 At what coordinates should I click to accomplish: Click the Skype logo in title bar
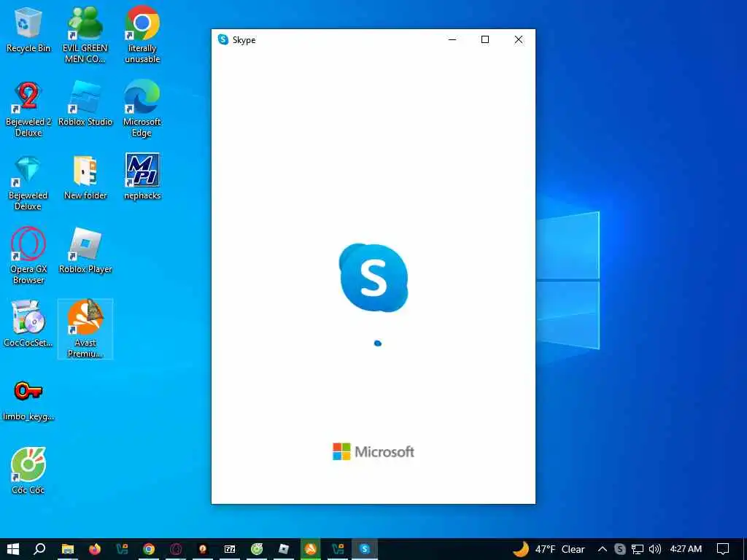223,39
